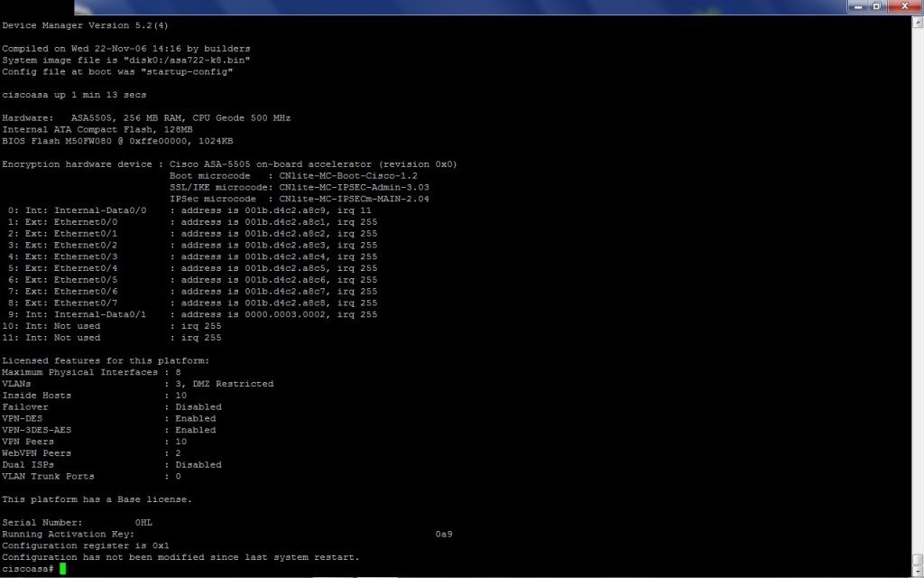The width and height of the screenshot is (924, 578).
Task: Click the 'ciscoasa up 1 min 13 secs' line
Action: [74, 94]
